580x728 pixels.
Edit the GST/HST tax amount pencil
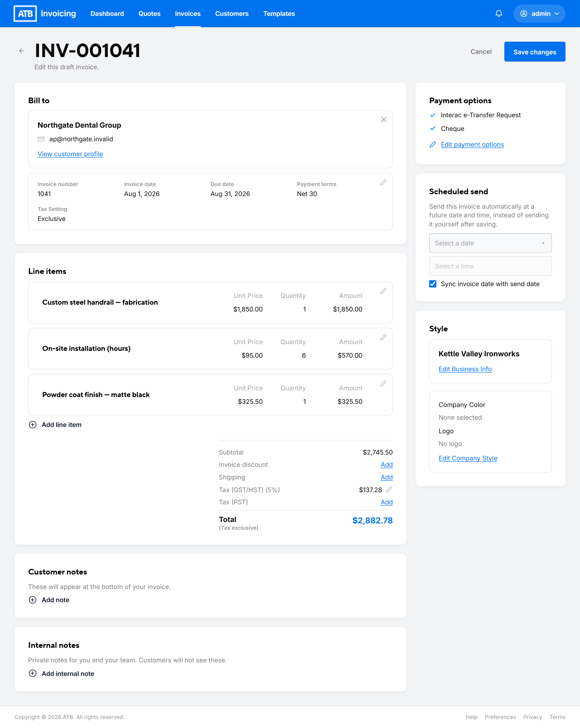[x=389, y=489]
